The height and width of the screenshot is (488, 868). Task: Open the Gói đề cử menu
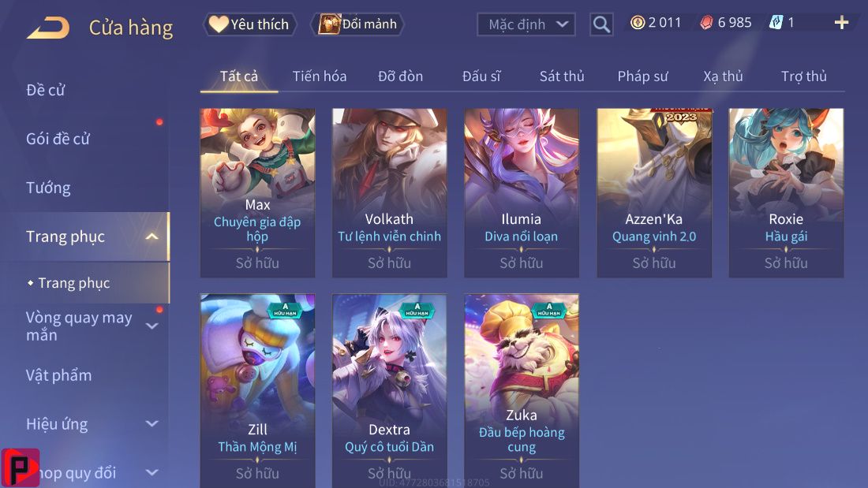(58, 139)
